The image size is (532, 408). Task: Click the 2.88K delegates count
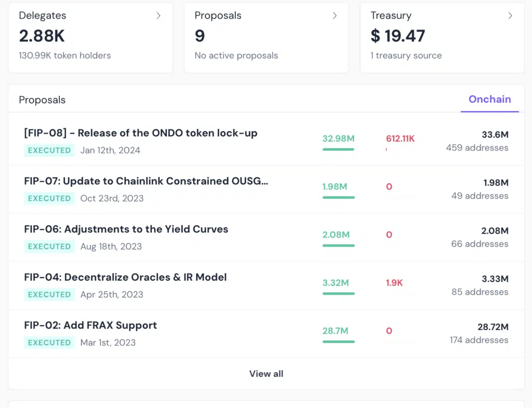[42, 36]
